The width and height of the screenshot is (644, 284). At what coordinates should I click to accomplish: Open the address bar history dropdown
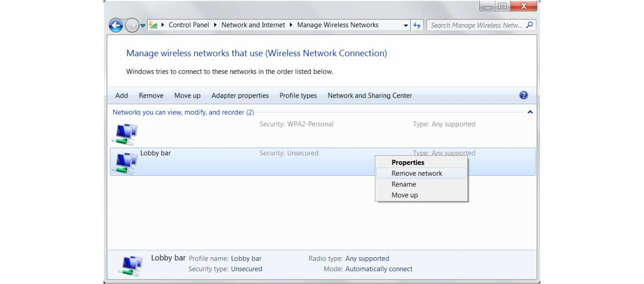point(406,25)
